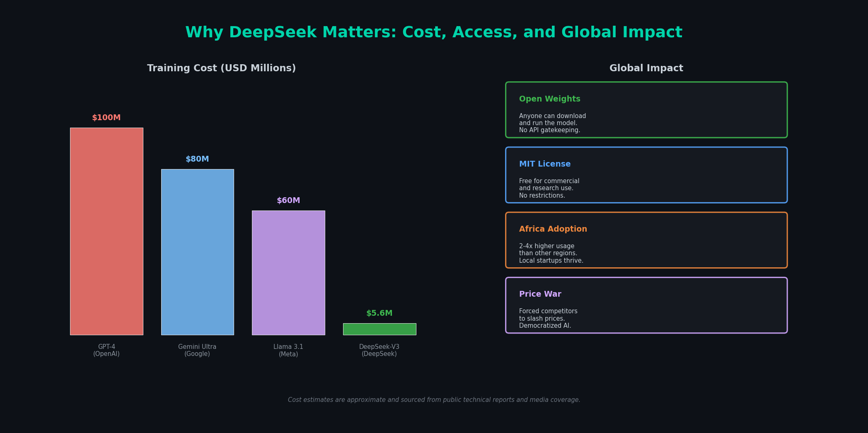Select the "$5.6M" value label
This screenshot has width=868, height=433.
click(x=380, y=313)
